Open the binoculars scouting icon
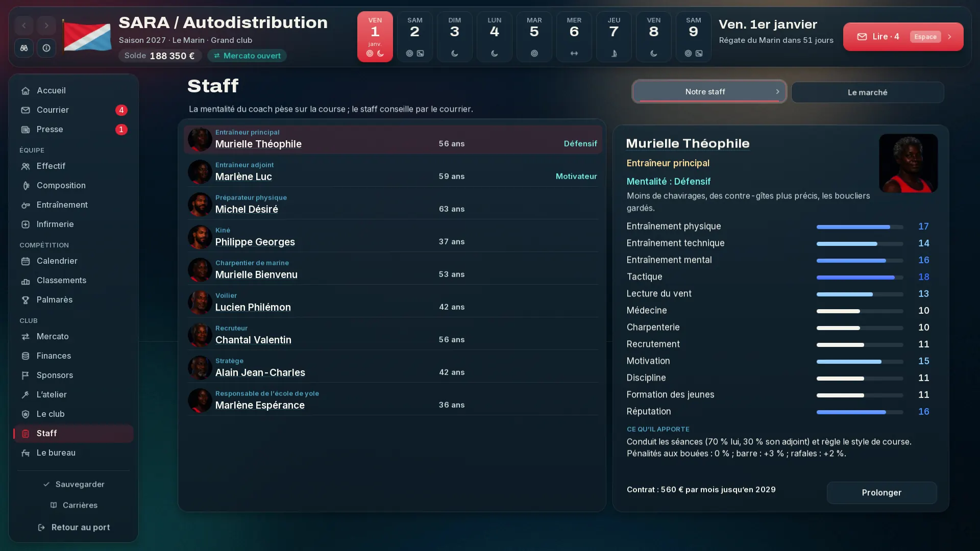Screen dimensions: 980x551 (24, 48)
